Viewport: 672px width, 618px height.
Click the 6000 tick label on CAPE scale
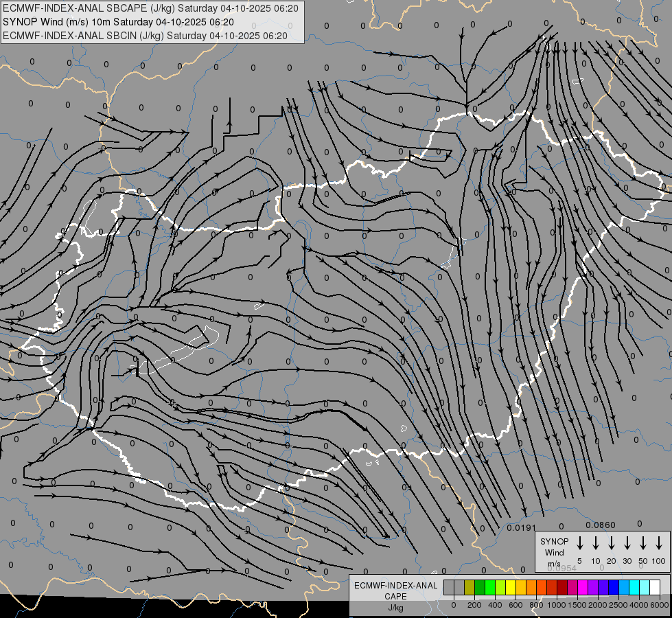(660, 605)
